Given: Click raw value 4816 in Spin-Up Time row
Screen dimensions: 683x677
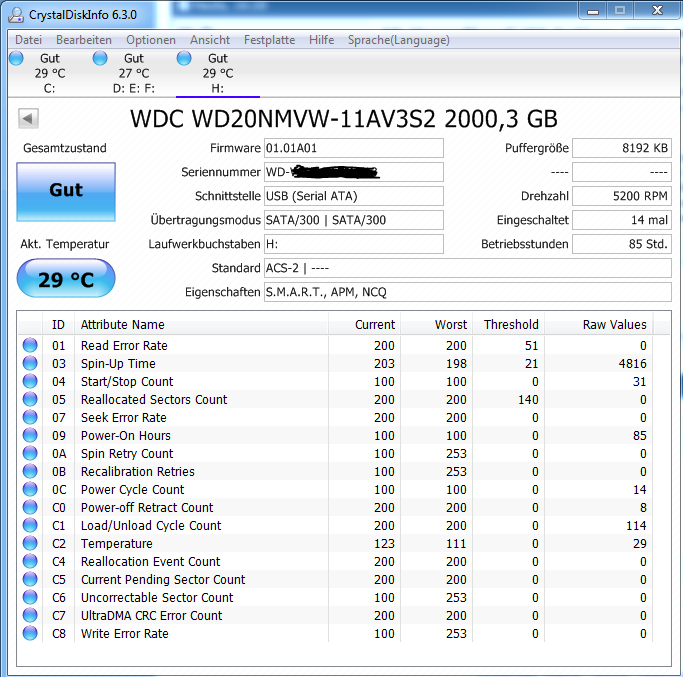Looking at the screenshot, I should (632, 363).
